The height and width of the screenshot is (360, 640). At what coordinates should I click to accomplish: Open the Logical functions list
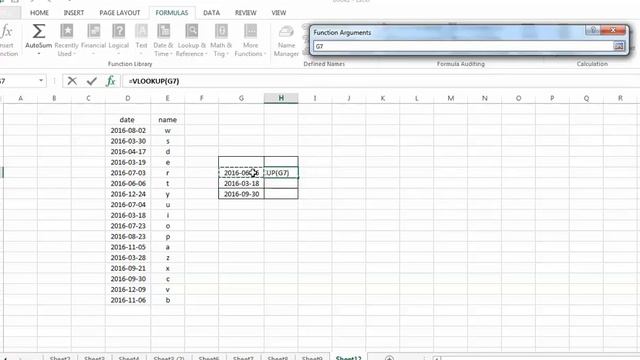[119, 40]
